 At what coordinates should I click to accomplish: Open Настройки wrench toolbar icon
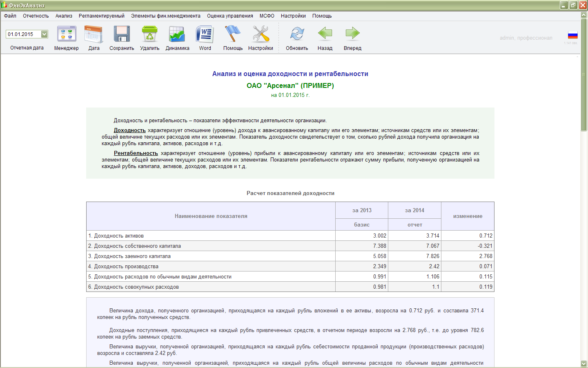click(261, 34)
